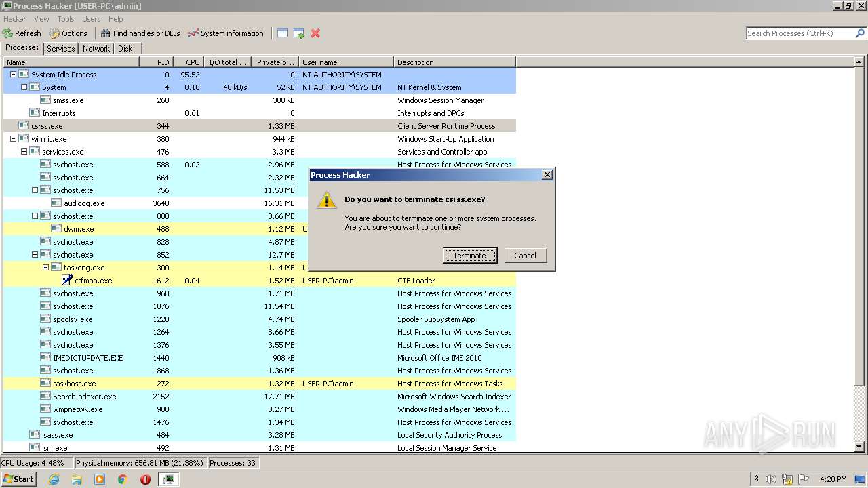The height and width of the screenshot is (488, 868).
Task: Collapse System Idle Process tree node
Action: 13,75
